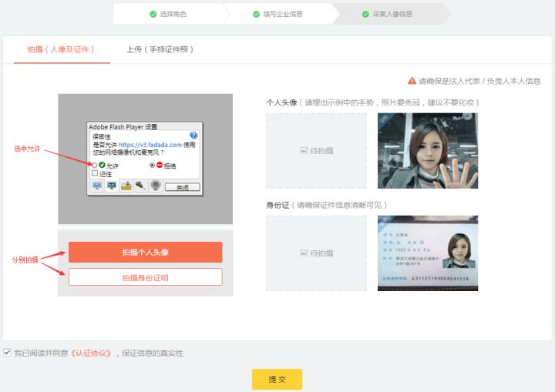Click the 待拍摄 placeholder under 个人头像
Viewport: 555px width, 392px height.
[x=317, y=151]
